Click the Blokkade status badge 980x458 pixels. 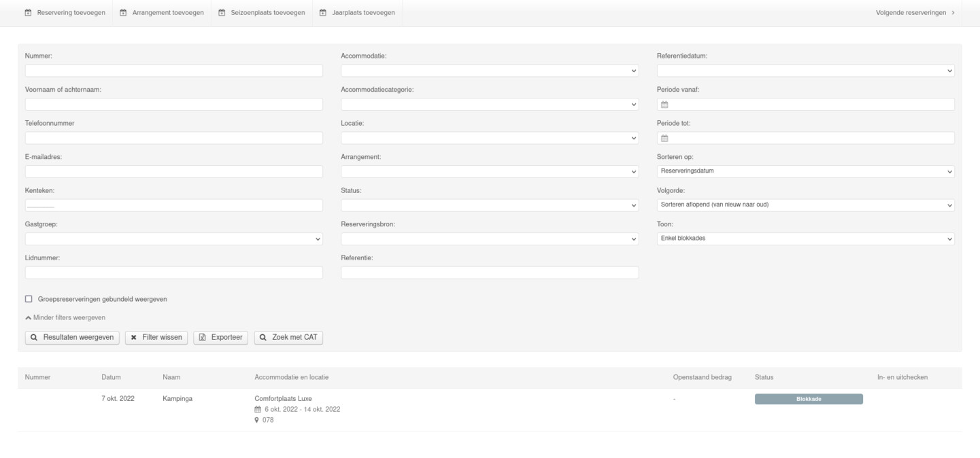click(x=808, y=399)
